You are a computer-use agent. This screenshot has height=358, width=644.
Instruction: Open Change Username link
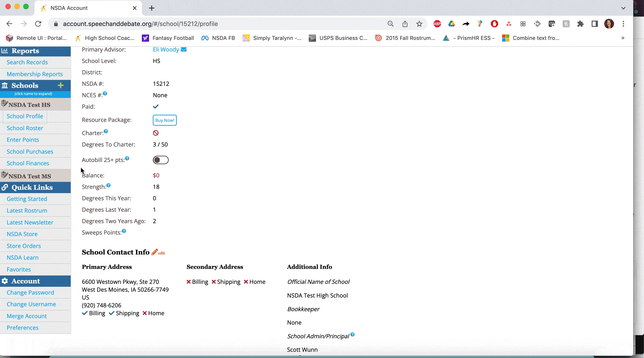tap(31, 304)
